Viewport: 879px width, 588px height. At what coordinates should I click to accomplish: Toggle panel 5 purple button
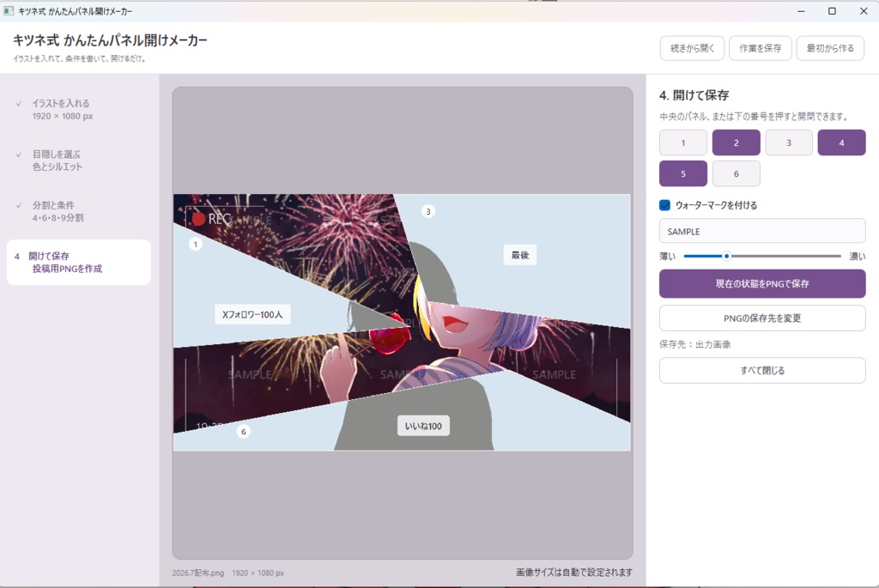682,173
